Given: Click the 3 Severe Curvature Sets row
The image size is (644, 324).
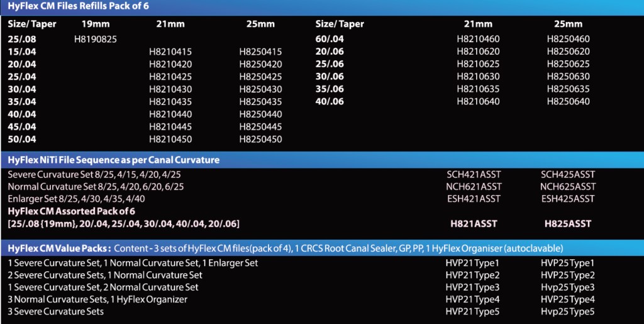Looking at the screenshot, I should (56, 311).
